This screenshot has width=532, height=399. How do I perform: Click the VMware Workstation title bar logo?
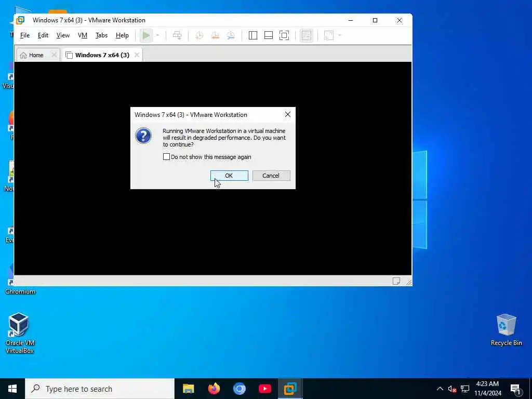(20, 20)
